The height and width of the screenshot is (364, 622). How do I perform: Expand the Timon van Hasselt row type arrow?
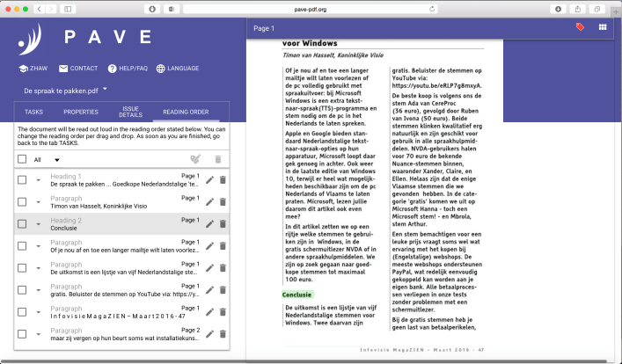[39, 202]
